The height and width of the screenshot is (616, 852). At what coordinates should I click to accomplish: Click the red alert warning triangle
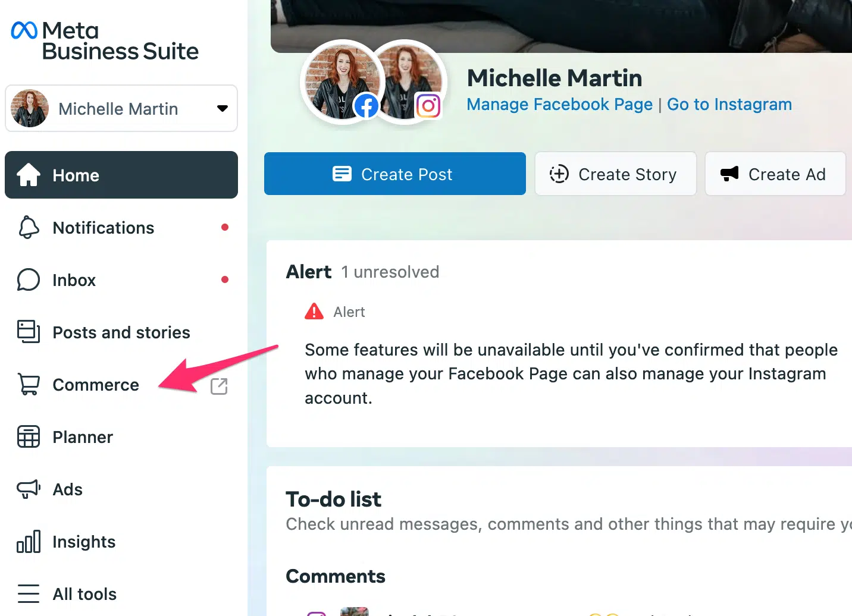pyautogui.click(x=314, y=311)
